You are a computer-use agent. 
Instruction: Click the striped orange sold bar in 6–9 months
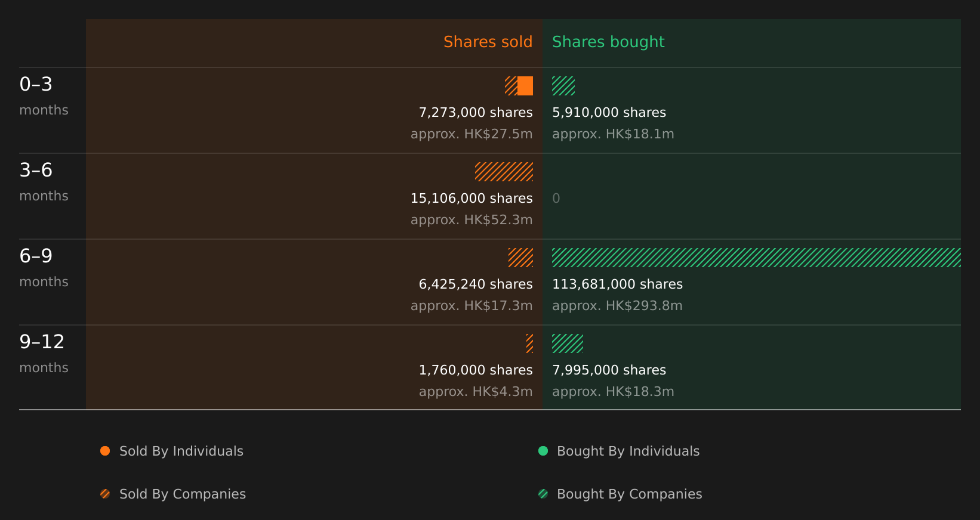520,258
